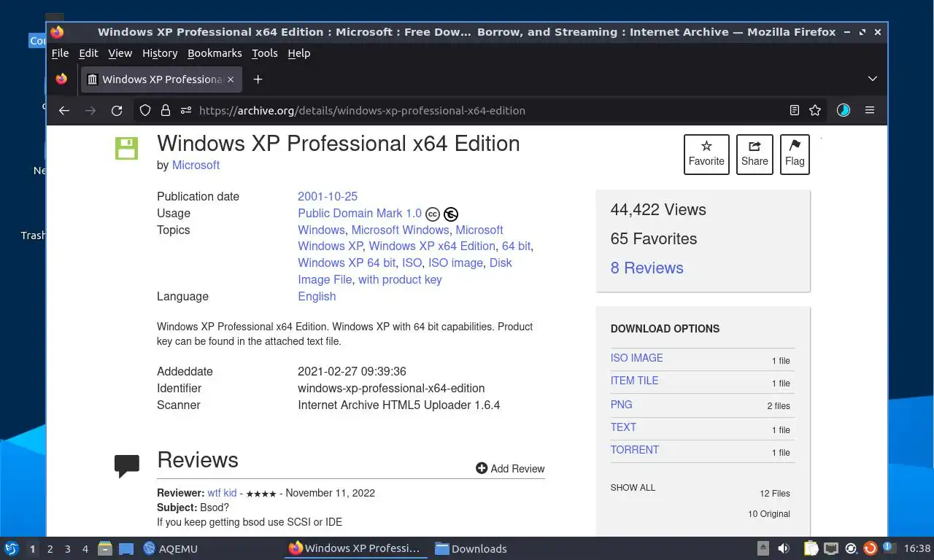Image resolution: width=934 pixels, height=560 pixels.
Task: Click the removable media eject tray icon
Action: point(763,548)
